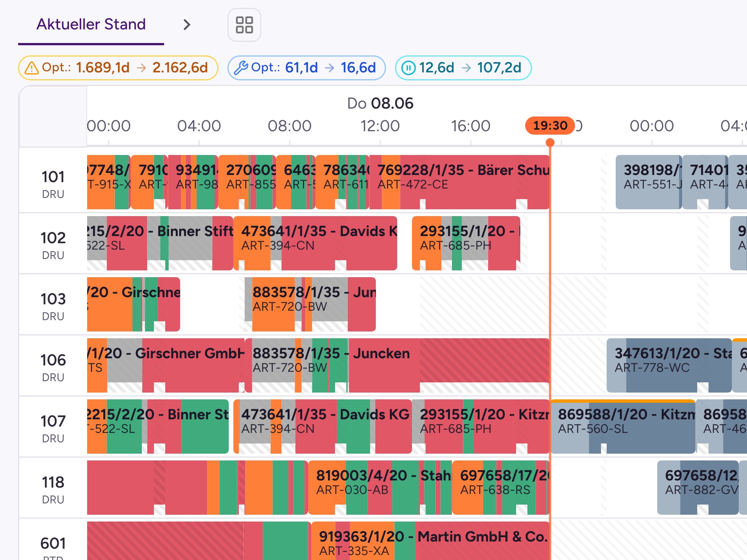Open job 769228/1/35 Bärer on row 101

460,182
